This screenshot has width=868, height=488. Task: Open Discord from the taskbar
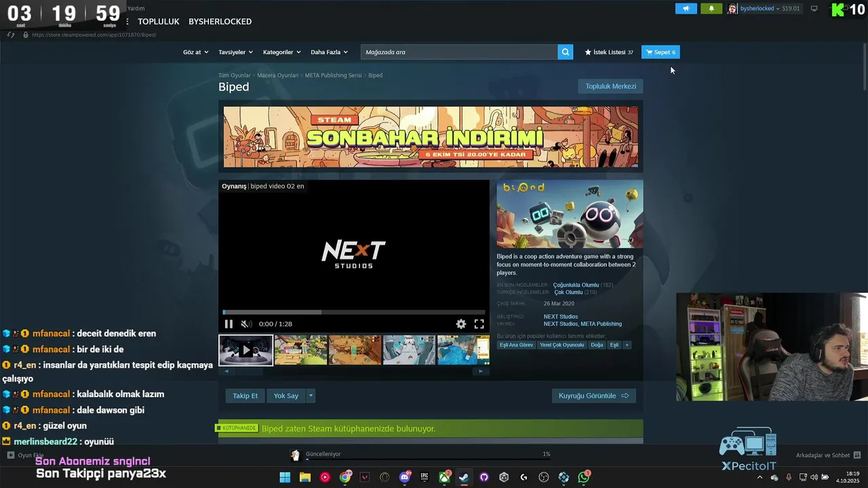pos(405,477)
